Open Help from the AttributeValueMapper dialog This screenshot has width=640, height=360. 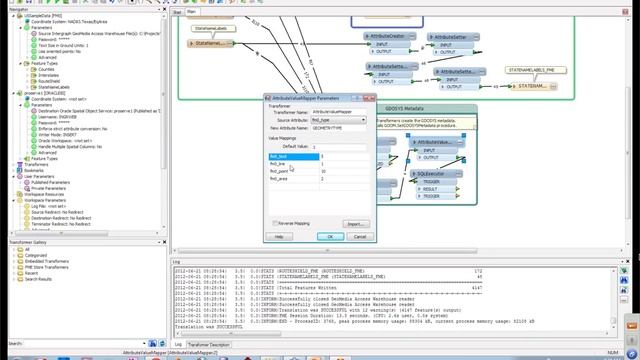point(279,237)
